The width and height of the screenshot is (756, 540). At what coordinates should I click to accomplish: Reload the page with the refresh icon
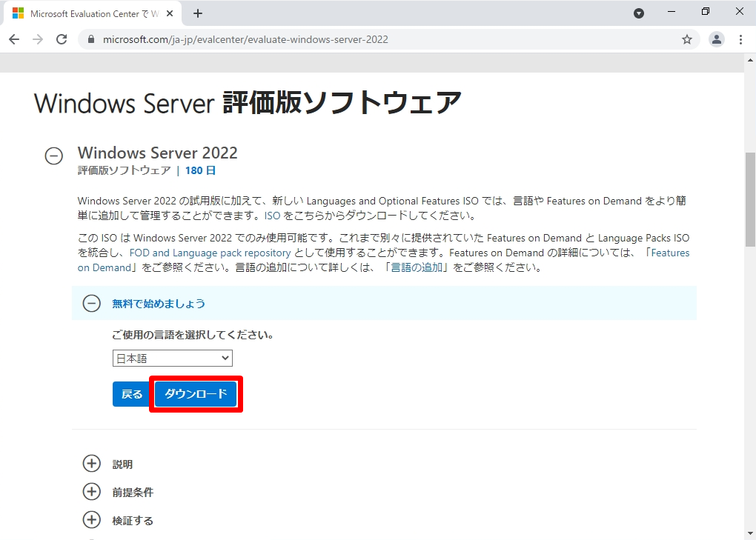(x=62, y=39)
